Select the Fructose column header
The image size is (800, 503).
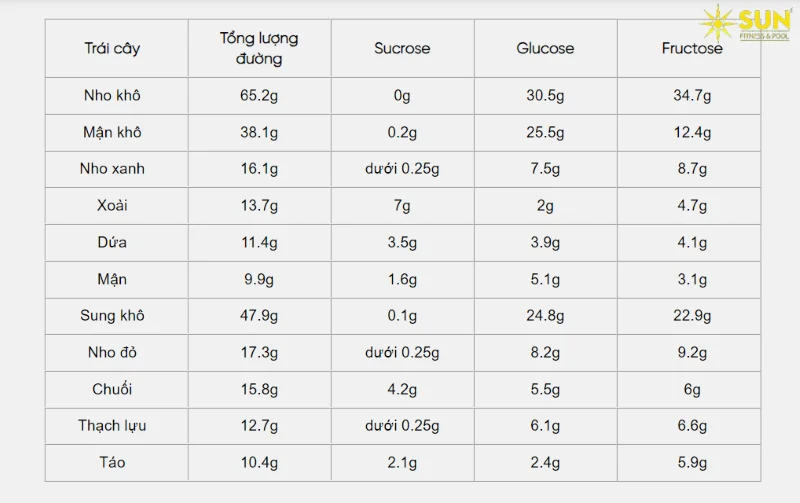tap(692, 48)
